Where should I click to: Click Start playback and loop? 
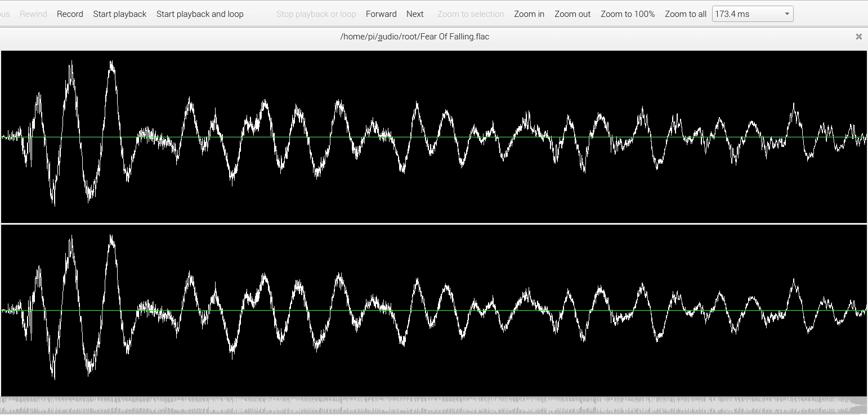200,14
